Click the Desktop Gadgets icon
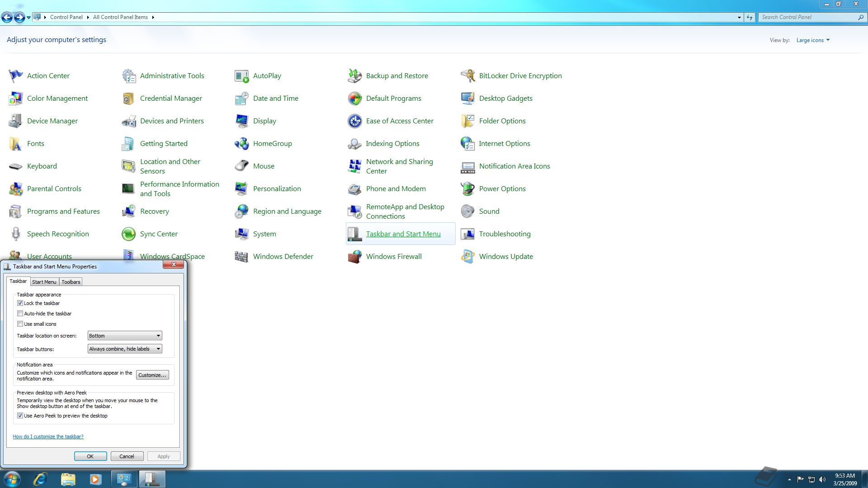The height and width of the screenshot is (488, 868). (468, 99)
